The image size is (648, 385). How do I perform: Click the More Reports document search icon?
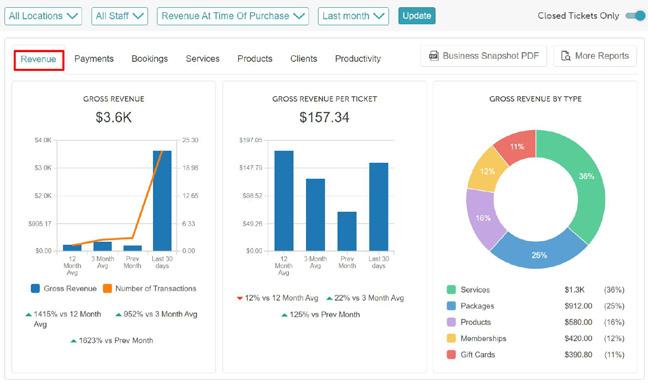click(x=565, y=56)
